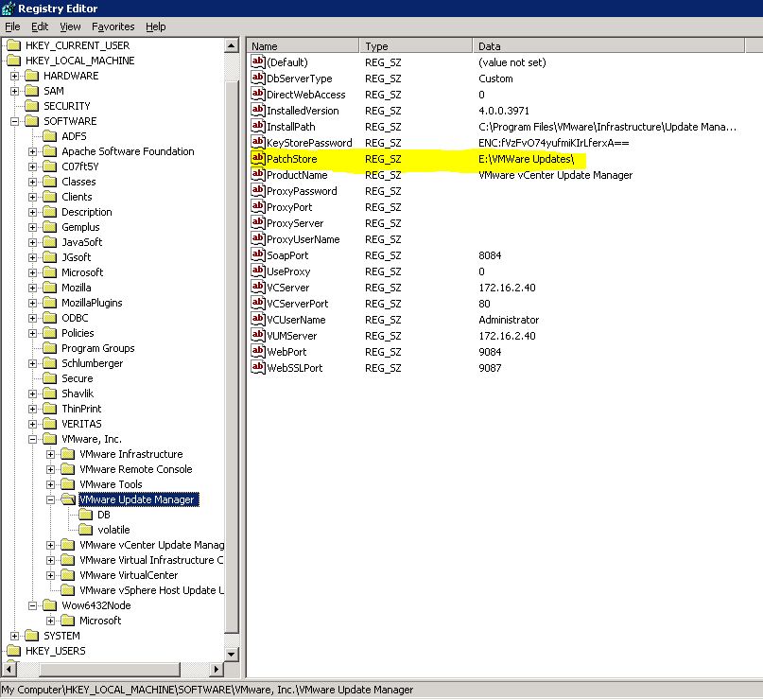
Task: Click the InstallPath value icon
Action: pos(257,126)
